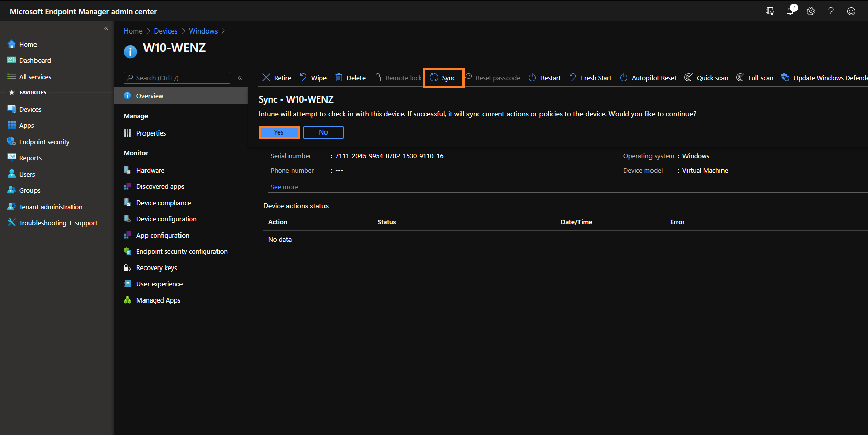
Task: Click the Fresh Start action
Action: (x=590, y=78)
